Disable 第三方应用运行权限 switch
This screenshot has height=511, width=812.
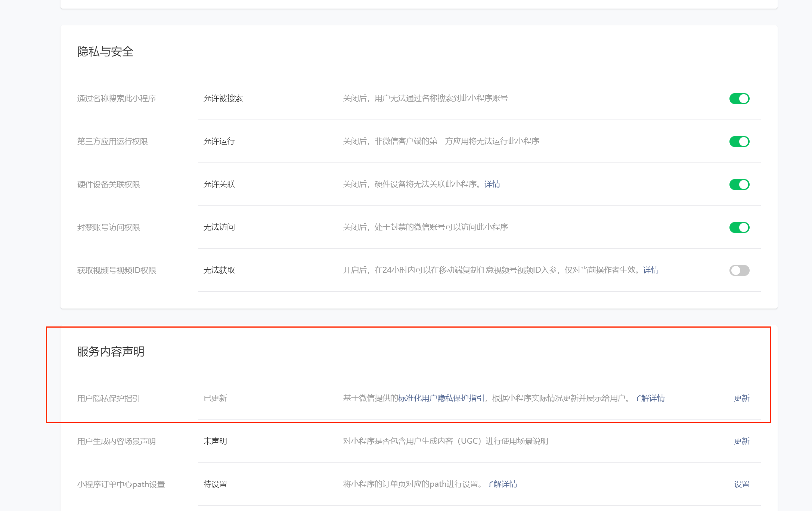point(739,142)
